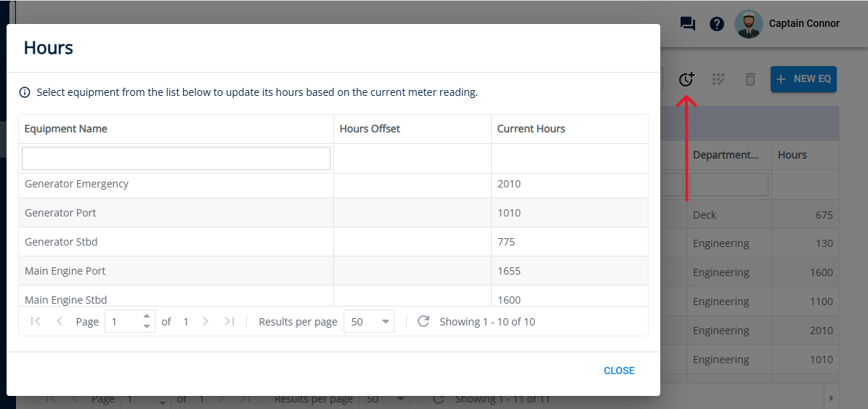Screen dimensions: 868x409
Task: Open Results per page dropdown in dialog
Action: click(x=369, y=321)
